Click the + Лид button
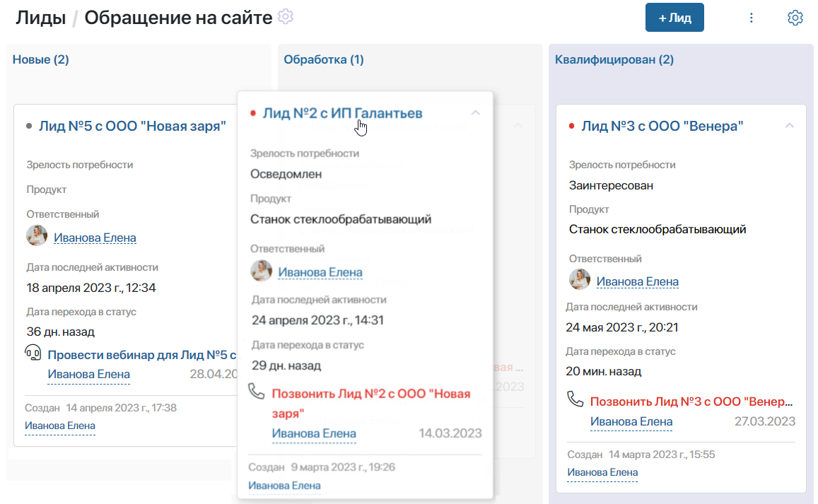The width and height of the screenshot is (818, 504). [x=674, y=17]
